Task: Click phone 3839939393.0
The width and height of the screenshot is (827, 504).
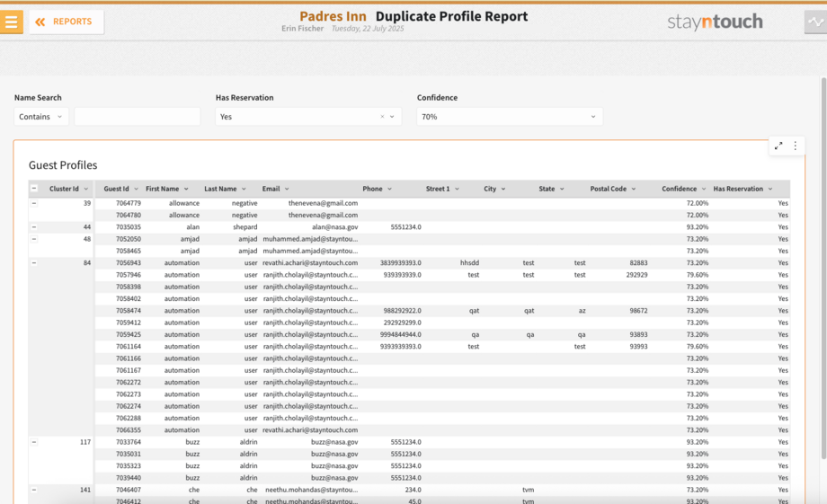Action: 400,262
